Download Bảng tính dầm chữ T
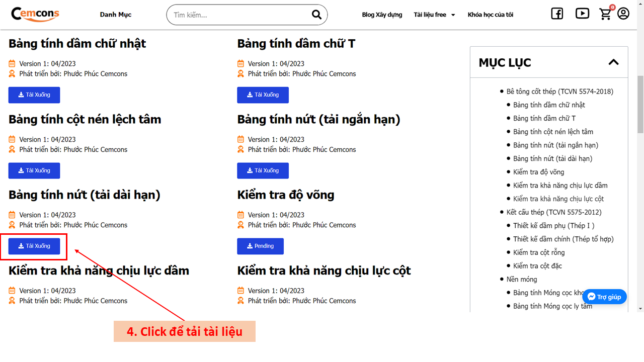644x362 pixels. click(263, 95)
